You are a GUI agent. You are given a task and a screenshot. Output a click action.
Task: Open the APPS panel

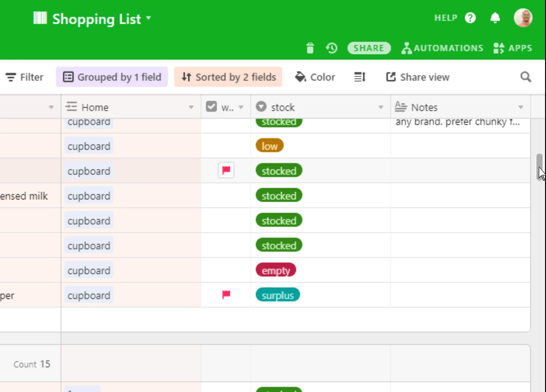pyautogui.click(x=513, y=48)
